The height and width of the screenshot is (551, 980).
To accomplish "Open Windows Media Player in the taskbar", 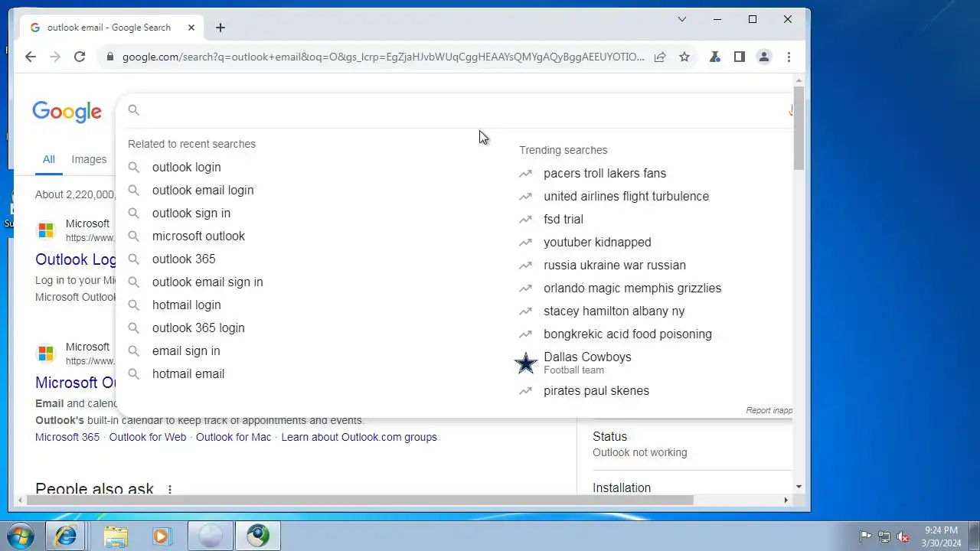I will click(x=162, y=536).
